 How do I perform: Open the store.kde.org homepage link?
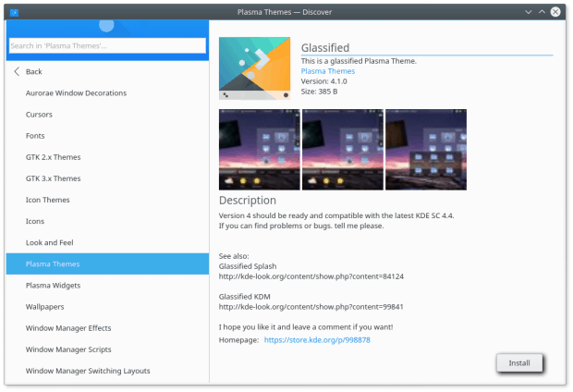(317, 340)
